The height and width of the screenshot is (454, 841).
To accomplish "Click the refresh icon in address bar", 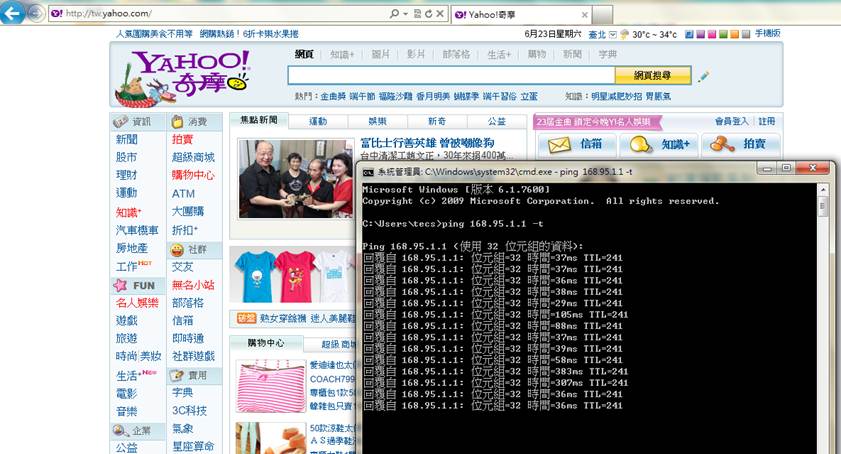I will [429, 13].
